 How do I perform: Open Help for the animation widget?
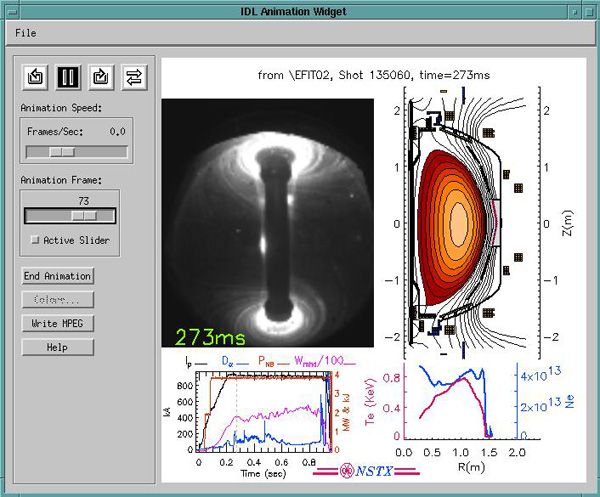click(x=58, y=347)
